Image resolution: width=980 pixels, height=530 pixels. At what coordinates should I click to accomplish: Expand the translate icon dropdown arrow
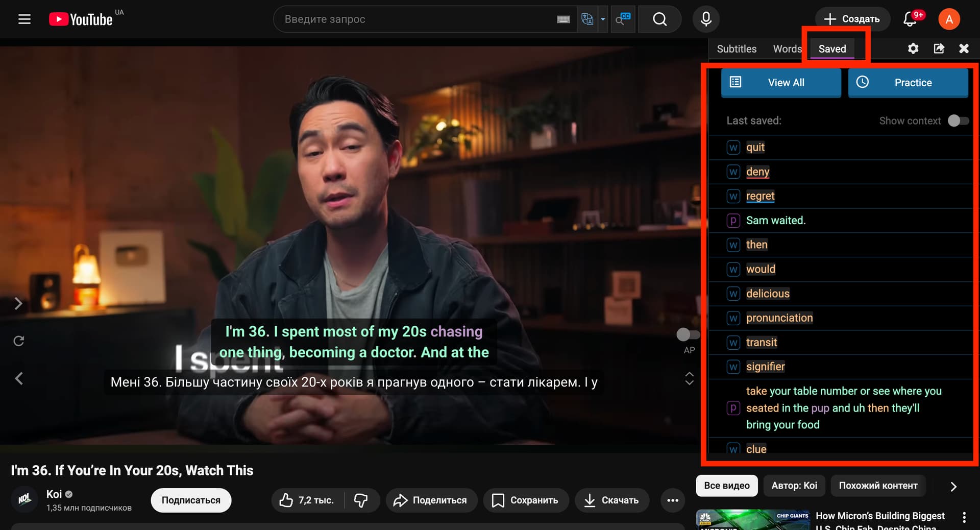(x=603, y=19)
